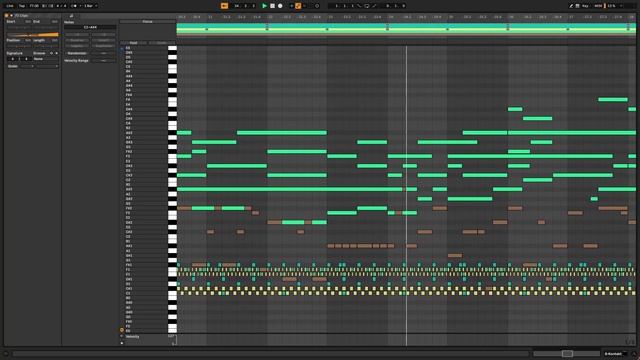Toggle the computer MIDI keyboard icon

578,6
